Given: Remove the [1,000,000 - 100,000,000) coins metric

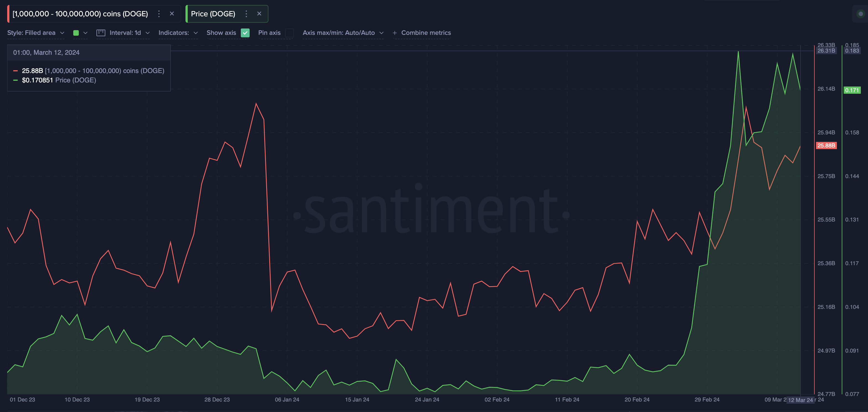Looking at the screenshot, I should tap(172, 14).
